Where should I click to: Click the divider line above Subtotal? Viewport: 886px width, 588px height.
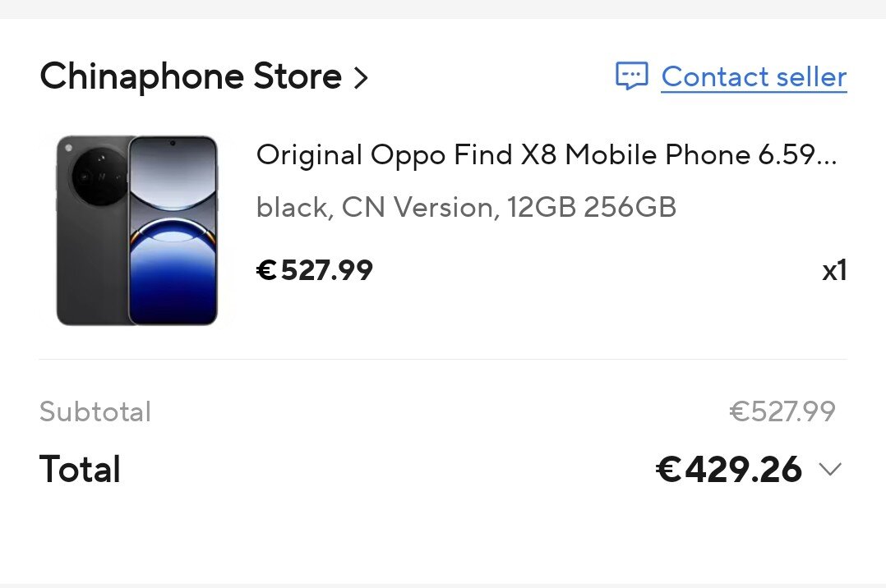tap(442, 359)
